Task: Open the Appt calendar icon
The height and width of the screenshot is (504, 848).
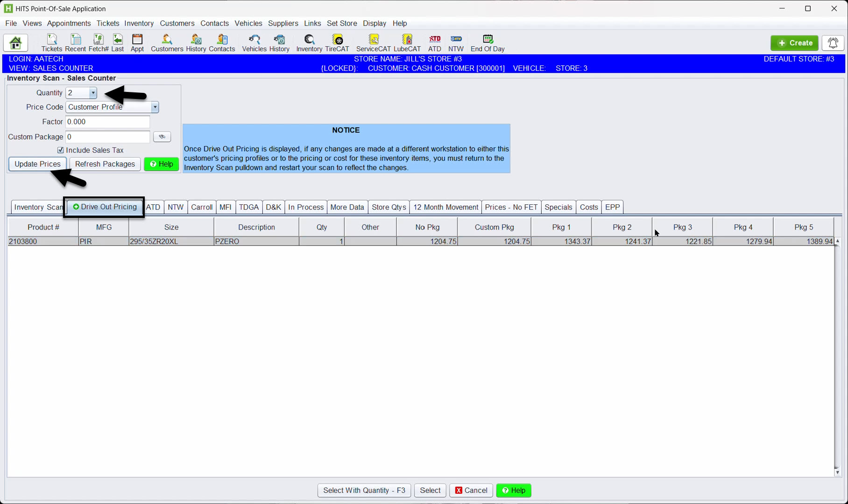Action: pyautogui.click(x=137, y=43)
